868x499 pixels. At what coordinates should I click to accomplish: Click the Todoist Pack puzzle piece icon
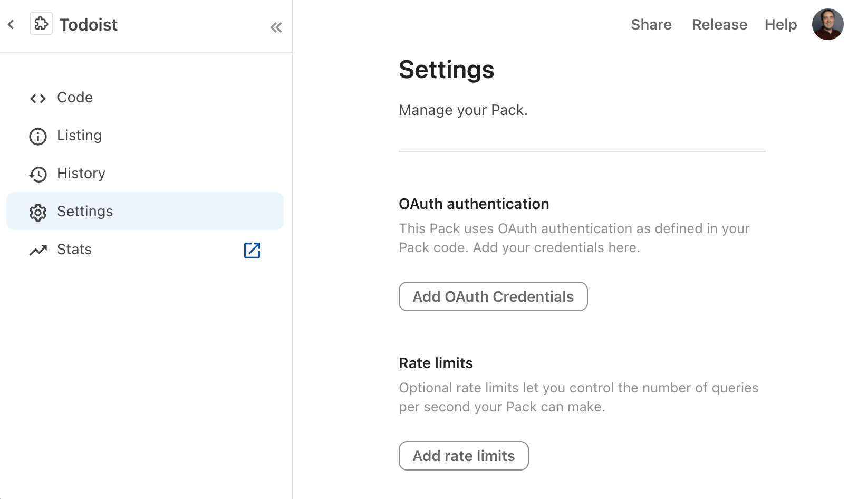tap(41, 24)
